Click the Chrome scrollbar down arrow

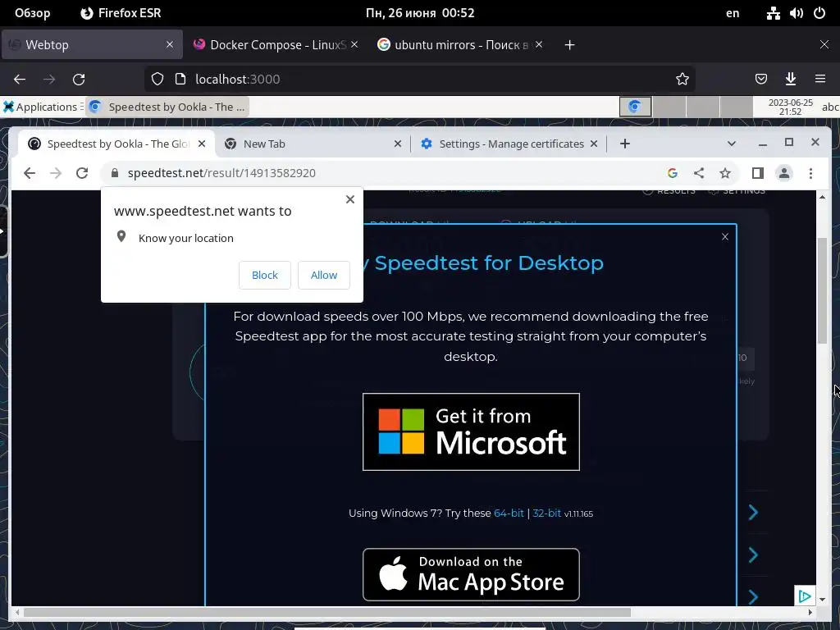[x=822, y=600]
